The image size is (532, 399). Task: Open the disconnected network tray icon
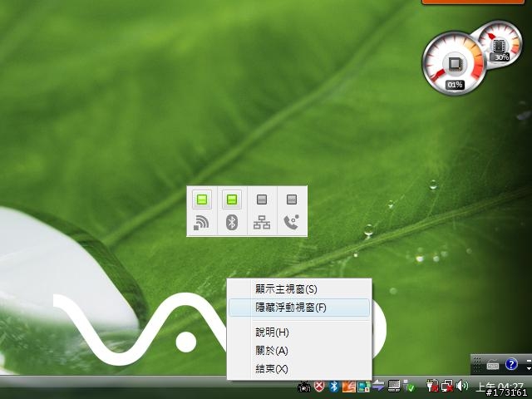pos(447,386)
